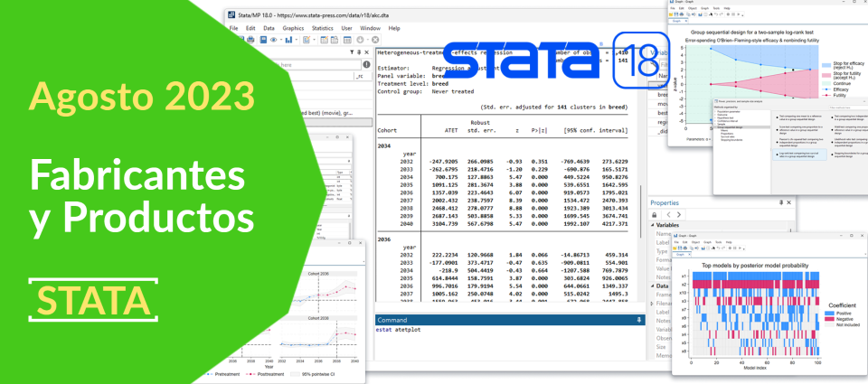Click the greyed More clock icon
The width and height of the screenshot is (868, 384).
(360, 39)
